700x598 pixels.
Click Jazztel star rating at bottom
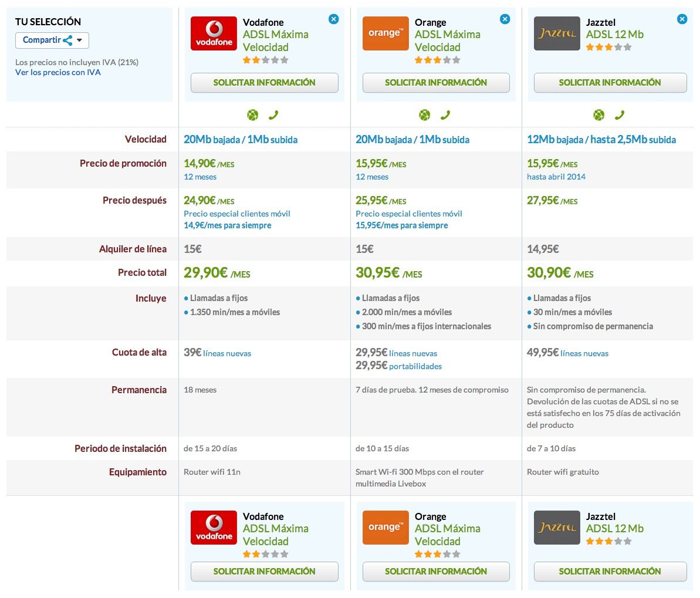coord(609,541)
